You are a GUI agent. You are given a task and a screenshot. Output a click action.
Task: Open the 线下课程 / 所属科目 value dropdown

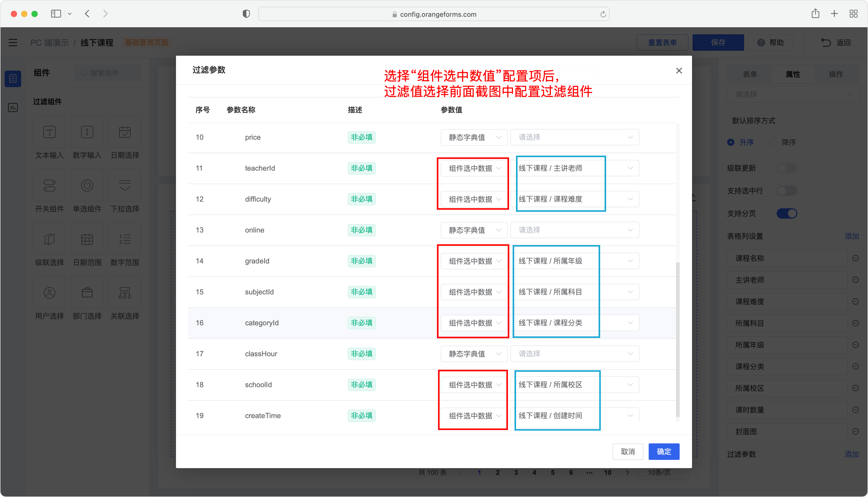tap(575, 292)
